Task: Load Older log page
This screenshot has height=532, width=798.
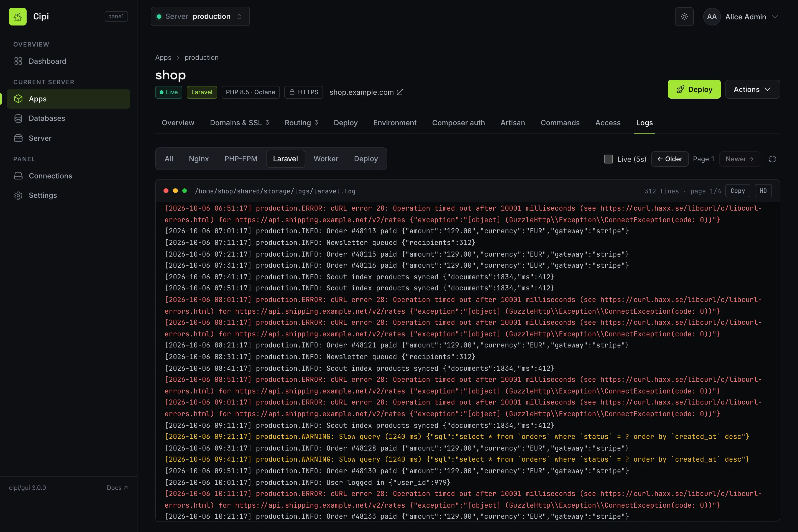Action: click(670, 159)
